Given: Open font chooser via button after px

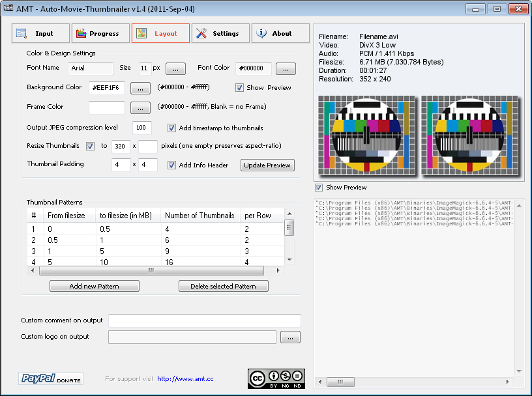Looking at the screenshot, I should (175, 69).
